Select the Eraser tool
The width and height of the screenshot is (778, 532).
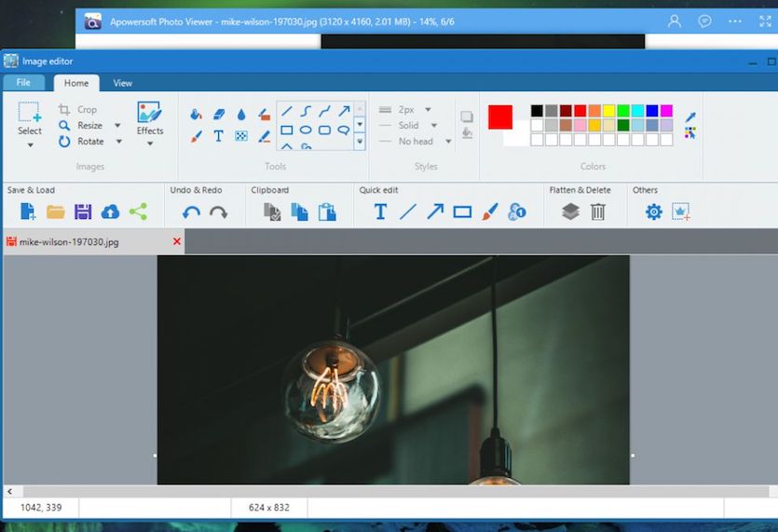(219, 115)
